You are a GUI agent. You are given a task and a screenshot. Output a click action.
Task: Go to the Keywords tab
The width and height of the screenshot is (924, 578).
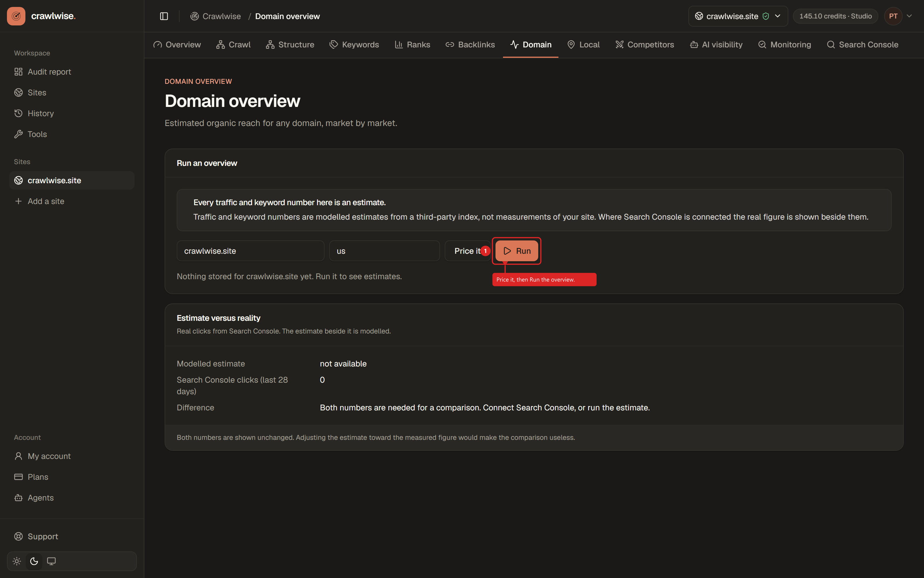pyautogui.click(x=354, y=45)
